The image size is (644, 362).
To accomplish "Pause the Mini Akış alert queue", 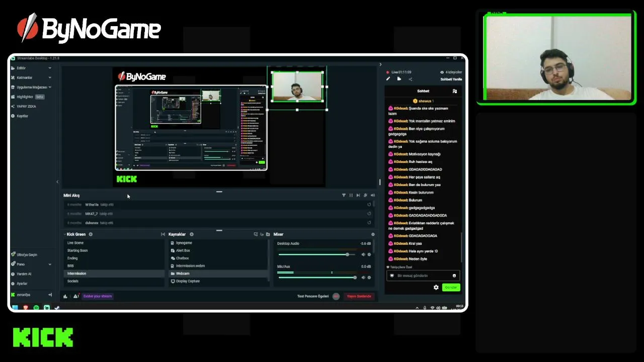I will 351,195.
